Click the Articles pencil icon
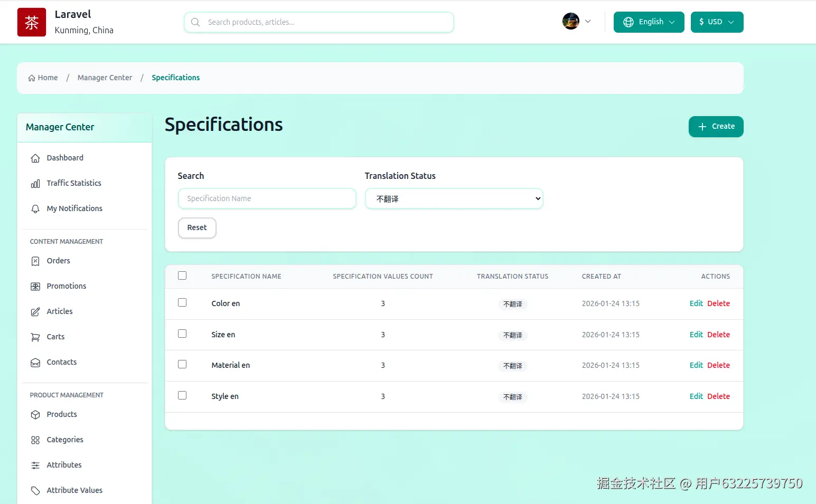Image resolution: width=816 pixels, height=504 pixels. [x=35, y=312]
